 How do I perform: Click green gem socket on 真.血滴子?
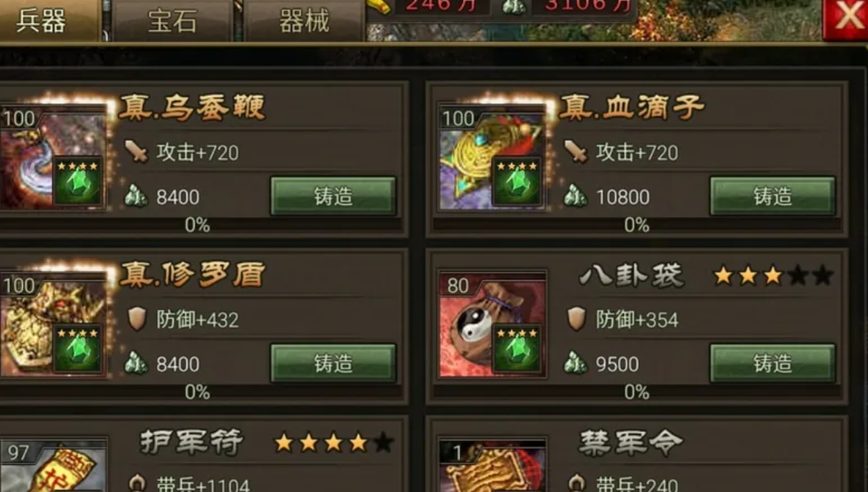click(517, 182)
